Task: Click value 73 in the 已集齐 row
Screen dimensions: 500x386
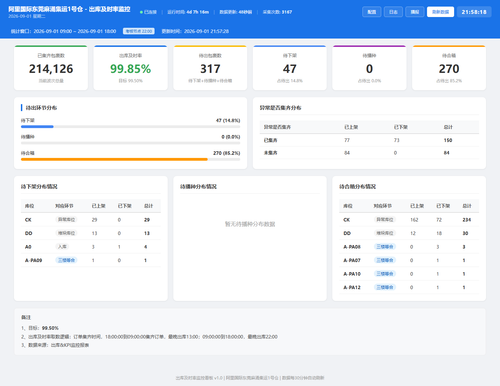Action: pyautogui.click(x=396, y=140)
